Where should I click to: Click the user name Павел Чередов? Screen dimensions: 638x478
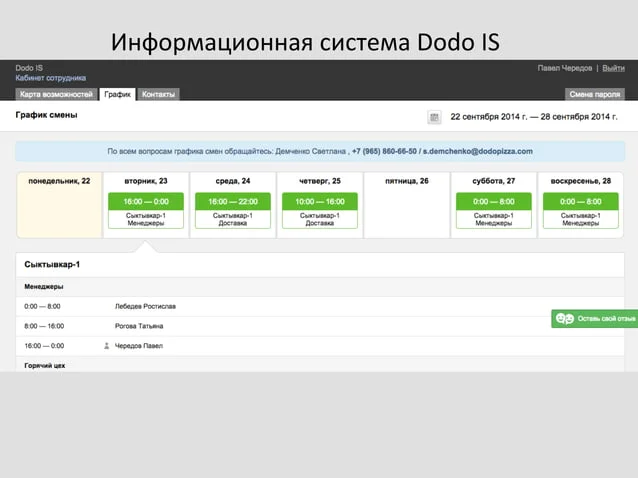(565, 68)
